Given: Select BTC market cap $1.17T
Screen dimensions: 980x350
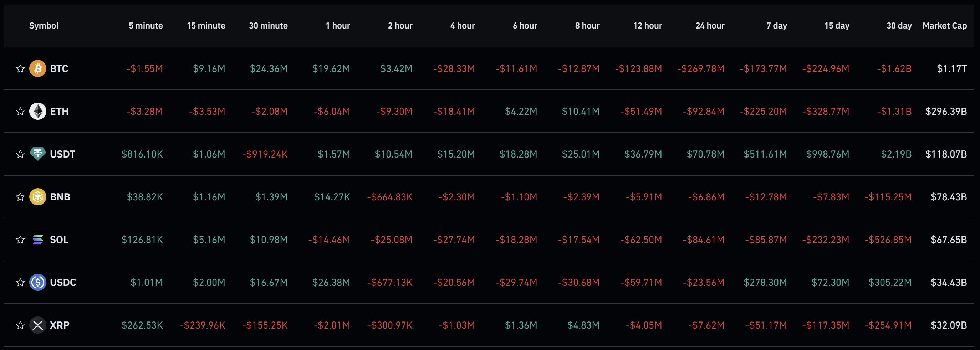Looking at the screenshot, I should click(x=951, y=68).
